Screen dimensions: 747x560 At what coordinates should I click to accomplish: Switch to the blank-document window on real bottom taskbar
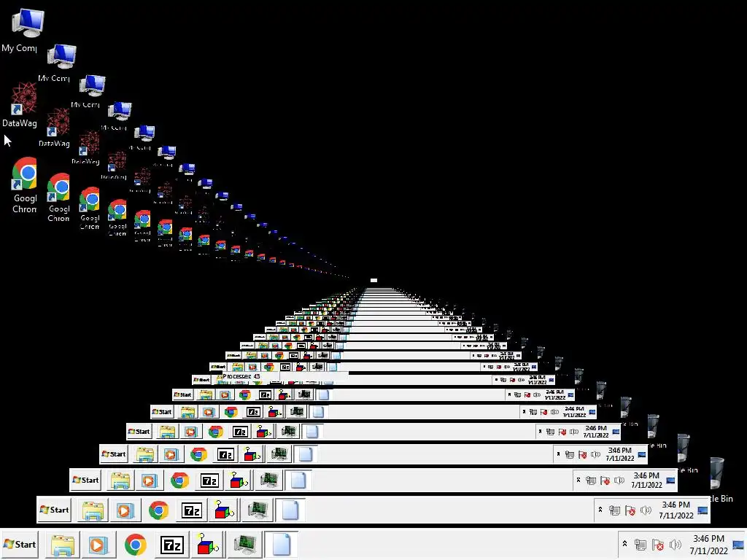pos(281,544)
